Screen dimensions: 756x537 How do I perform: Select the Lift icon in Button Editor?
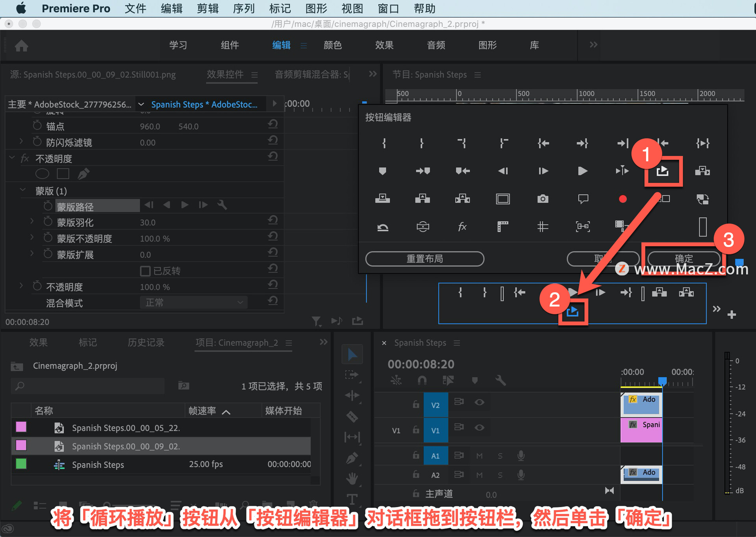pos(422,199)
